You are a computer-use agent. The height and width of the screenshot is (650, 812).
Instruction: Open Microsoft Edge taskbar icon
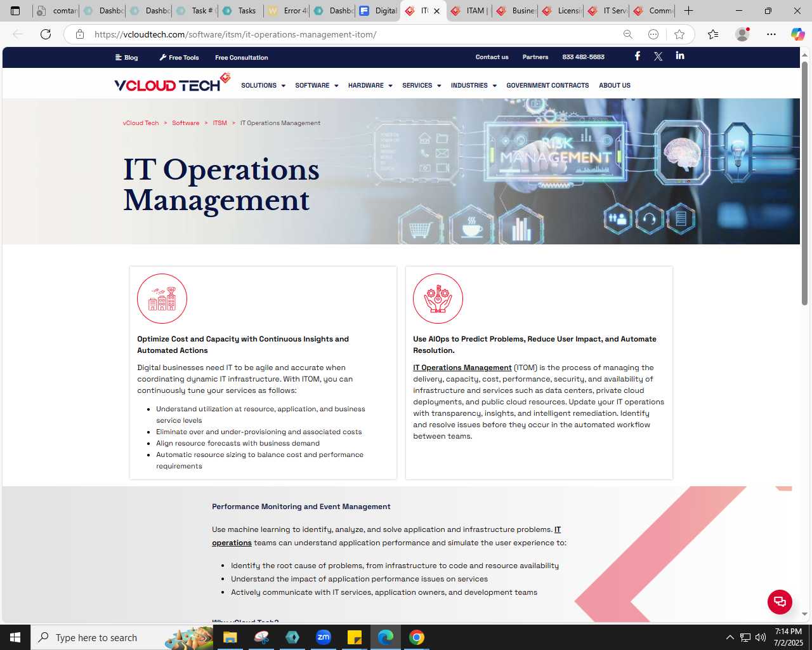click(x=386, y=637)
